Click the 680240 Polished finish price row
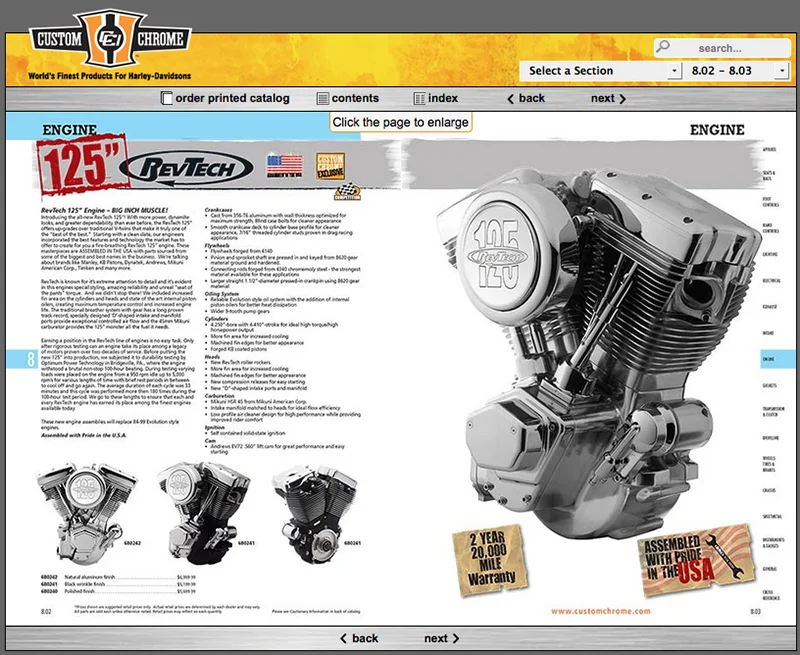800x655 pixels. (118, 591)
